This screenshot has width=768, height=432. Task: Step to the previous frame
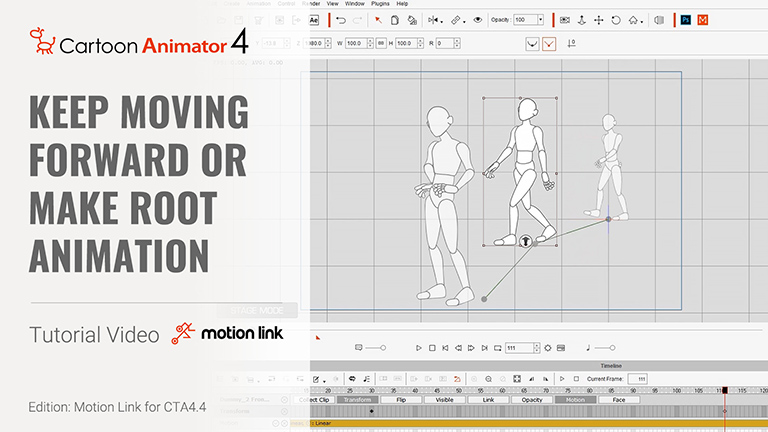(458, 348)
